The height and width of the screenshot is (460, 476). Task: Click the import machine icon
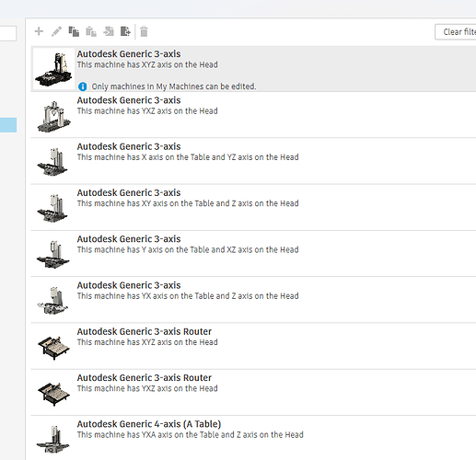coord(109,31)
